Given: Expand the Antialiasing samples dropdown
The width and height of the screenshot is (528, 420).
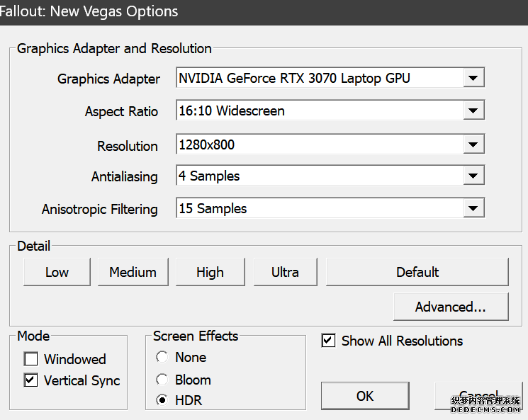Looking at the screenshot, I should [473, 176].
